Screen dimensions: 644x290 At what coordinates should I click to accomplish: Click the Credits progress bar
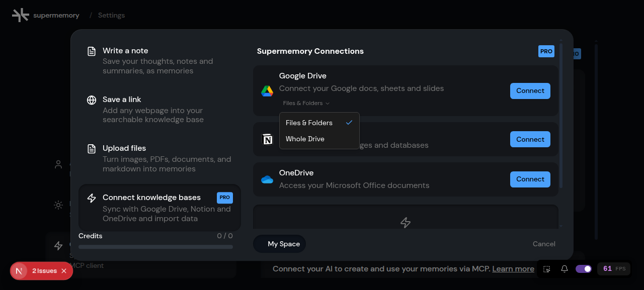click(155, 247)
